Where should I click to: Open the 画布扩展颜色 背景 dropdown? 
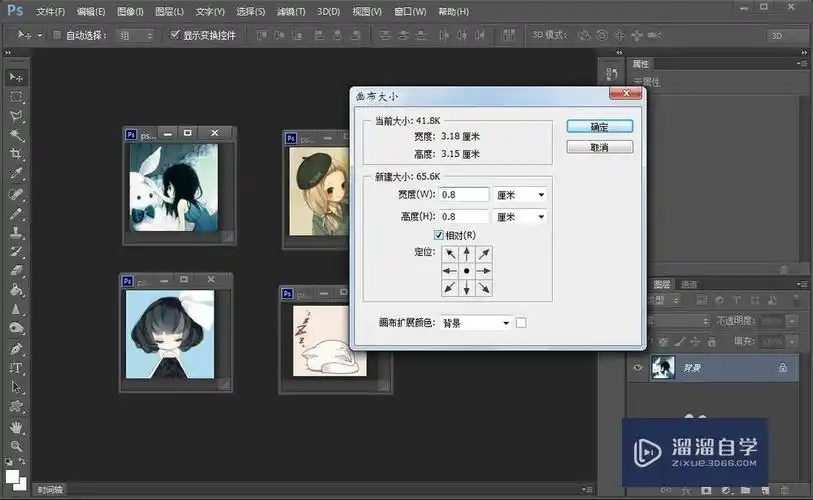pyautogui.click(x=475, y=323)
